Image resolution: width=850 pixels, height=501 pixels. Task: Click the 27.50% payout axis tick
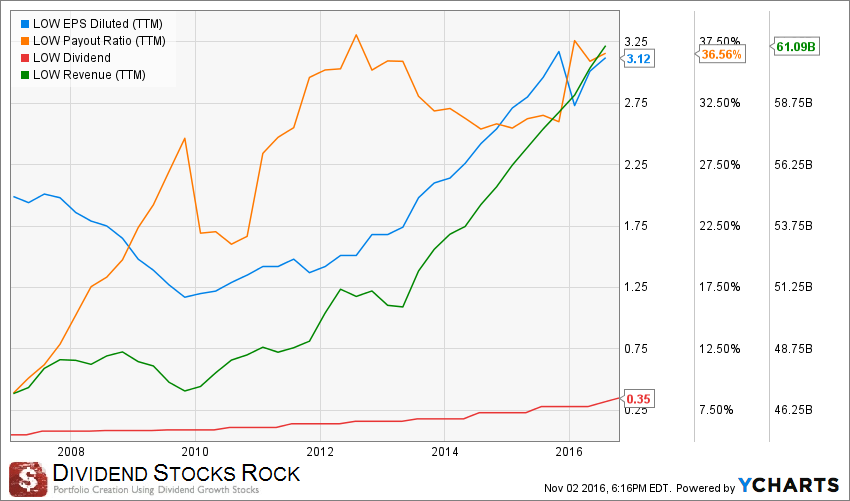point(720,164)
